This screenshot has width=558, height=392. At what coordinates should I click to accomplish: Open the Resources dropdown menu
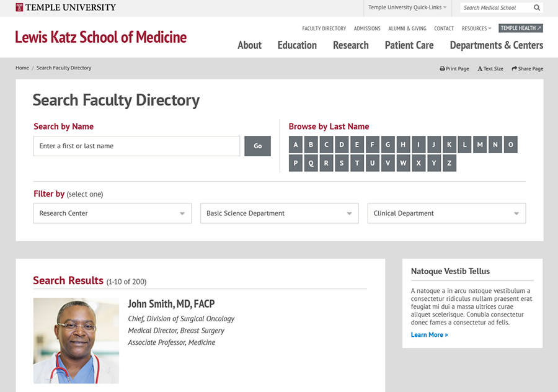(x=476, y=28)
